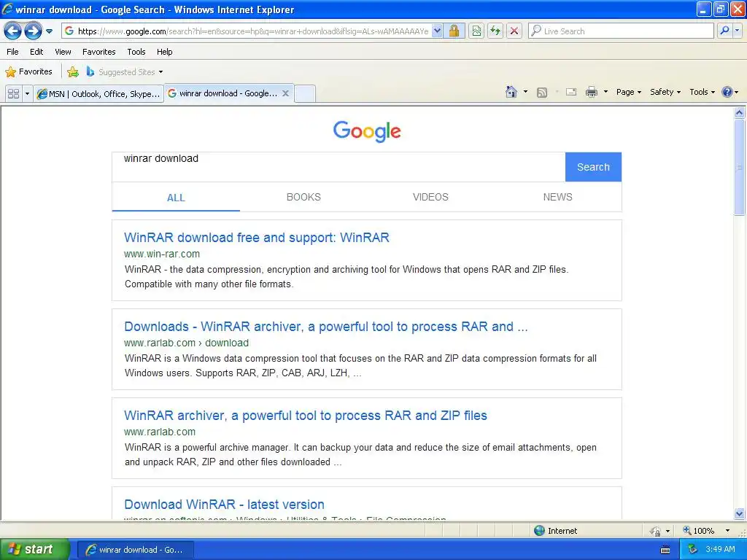This screenshot has width=747, height=560.
Task: Click the blue Search button
Action: coord(593,167)
